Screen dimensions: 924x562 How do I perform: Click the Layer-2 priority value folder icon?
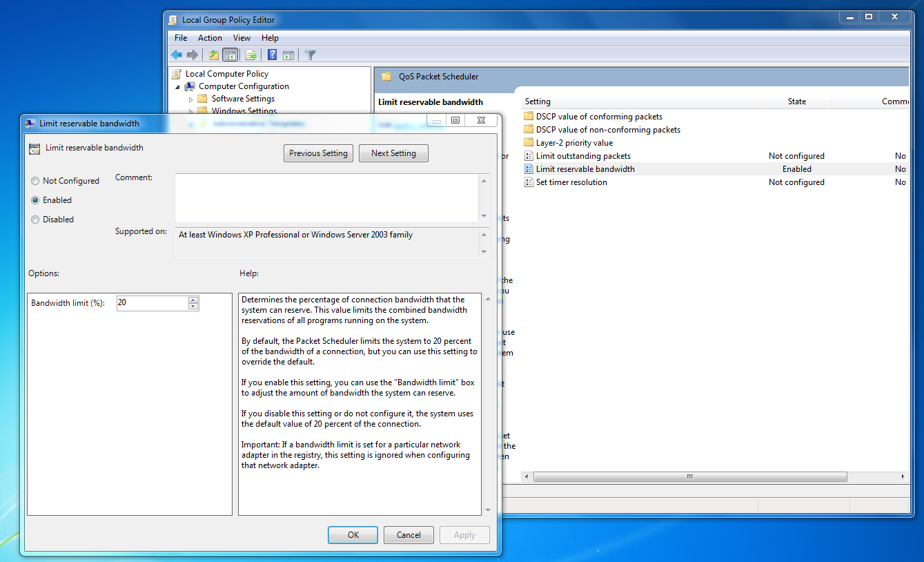pos(529,143)
